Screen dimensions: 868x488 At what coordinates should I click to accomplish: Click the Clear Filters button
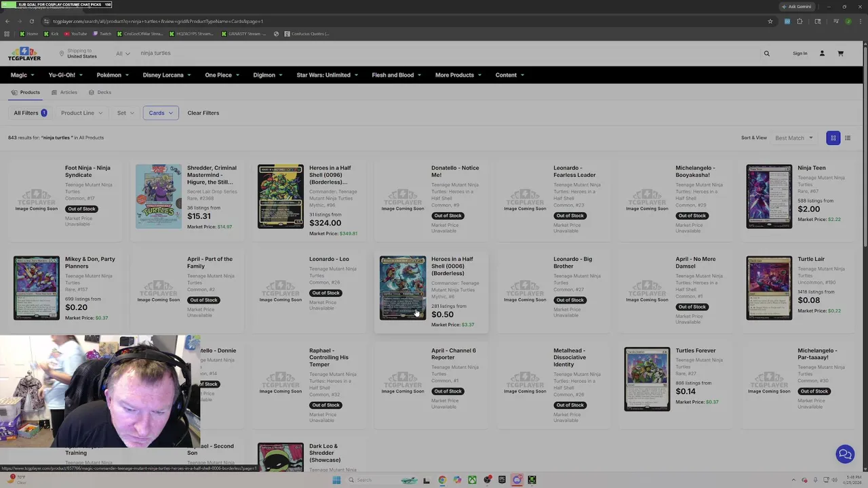pos(203,113)
